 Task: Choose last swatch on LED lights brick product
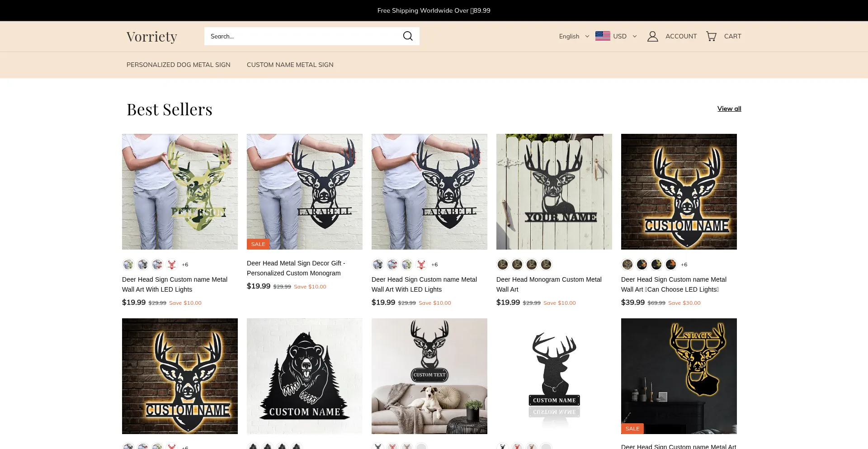click(x=671, y=265)
